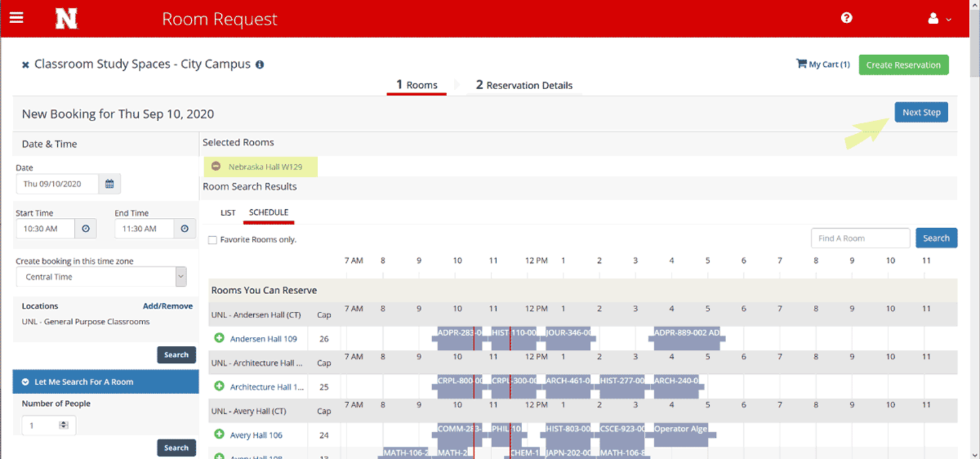Open the date picker calendar icon
The image size is (980, 459).
pyautogui.click(x=110, y=184)
